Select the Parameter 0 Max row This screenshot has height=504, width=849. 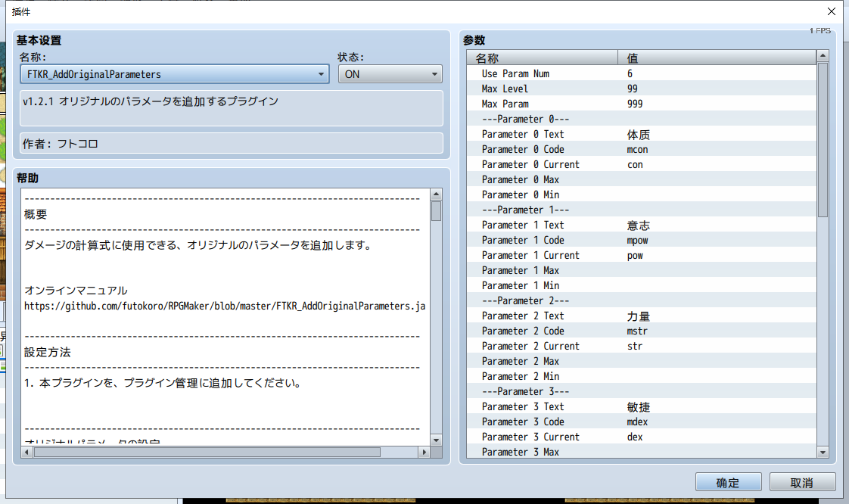pyautogui.click(x=642, y=179)
